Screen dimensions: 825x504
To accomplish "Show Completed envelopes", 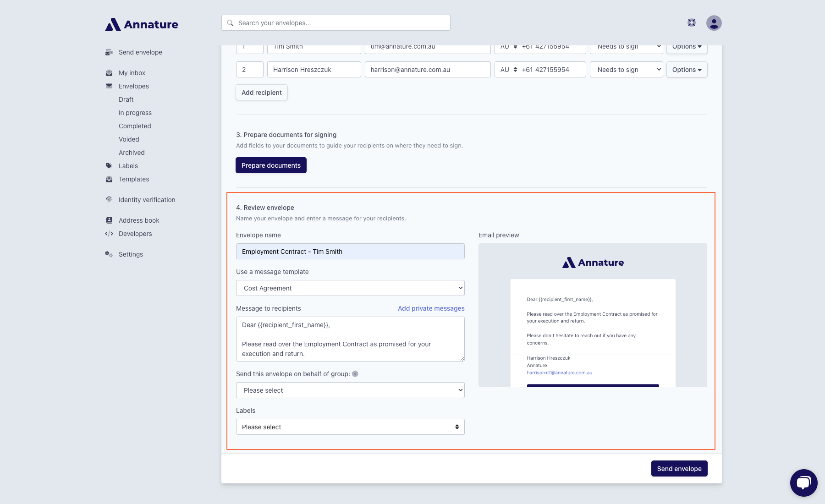I will pyautogui.click(x=135, y=126).
